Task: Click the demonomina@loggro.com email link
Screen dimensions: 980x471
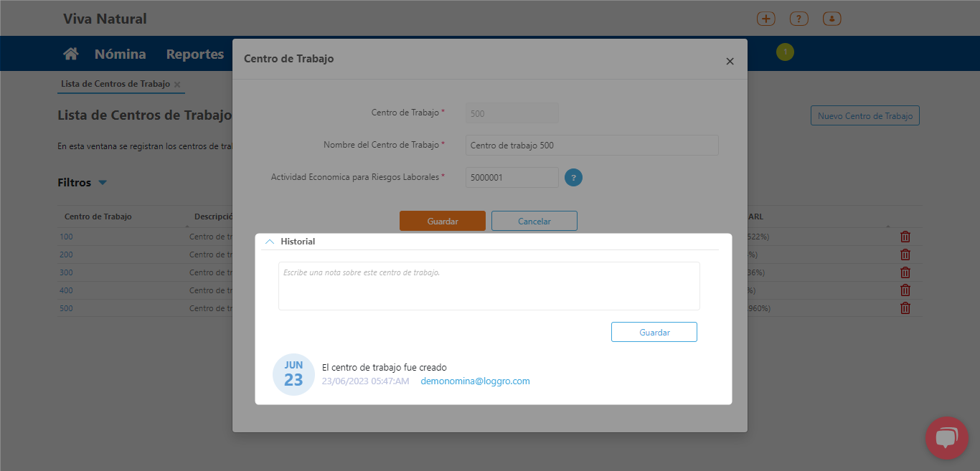Action: [x=475, y=381]
